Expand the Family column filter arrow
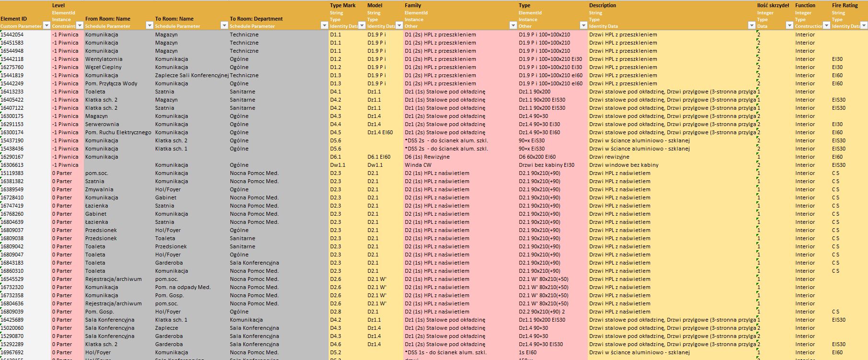The height and width of the screenshot is (360, 868). 513,26
